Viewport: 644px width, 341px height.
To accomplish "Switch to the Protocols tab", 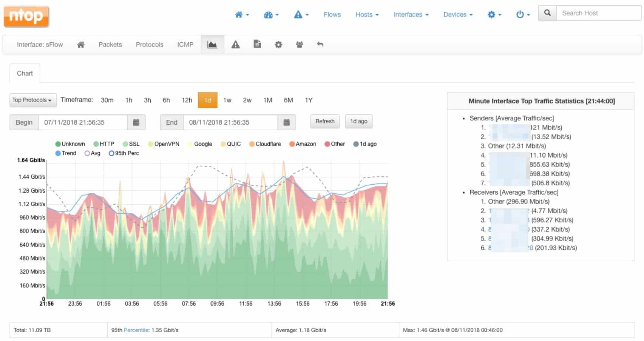I will pyautogui.click(x=150, y=45).
